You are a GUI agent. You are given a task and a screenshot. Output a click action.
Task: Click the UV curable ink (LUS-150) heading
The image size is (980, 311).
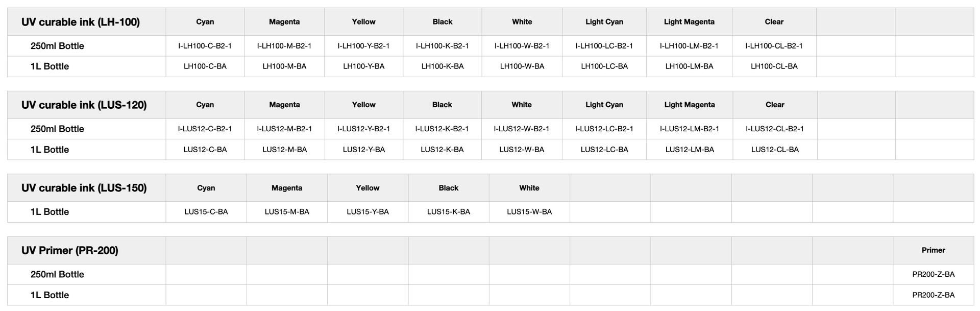tap(84, 188)
